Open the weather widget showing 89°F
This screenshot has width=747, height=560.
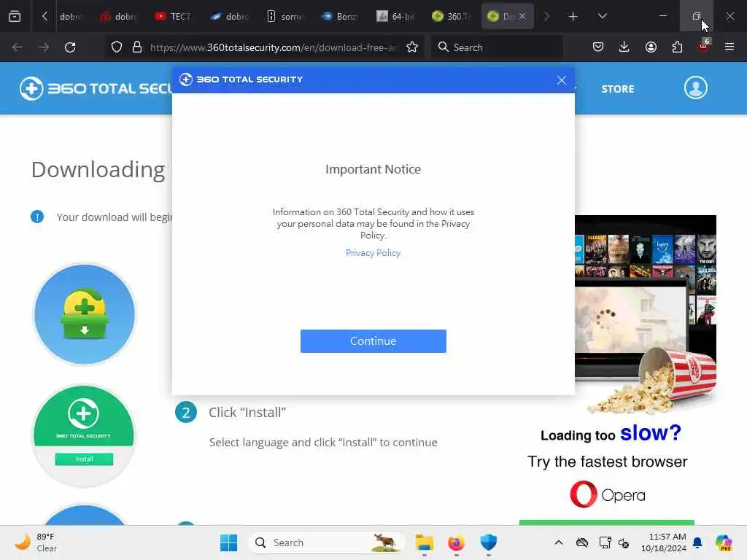36,542
